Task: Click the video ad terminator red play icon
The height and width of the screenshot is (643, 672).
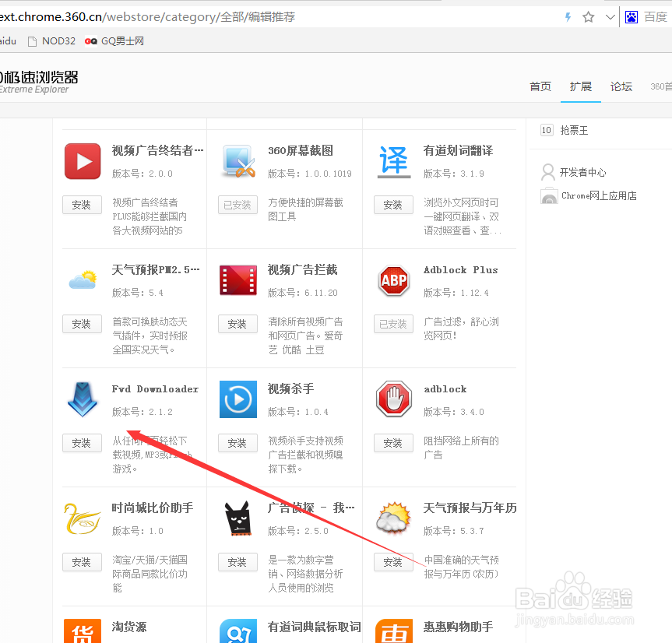Action: (83, 161)
